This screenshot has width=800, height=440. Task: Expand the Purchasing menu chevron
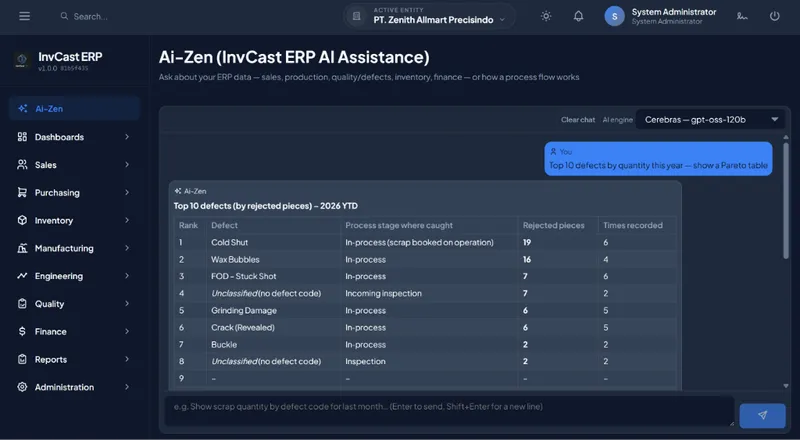[127, 192]
